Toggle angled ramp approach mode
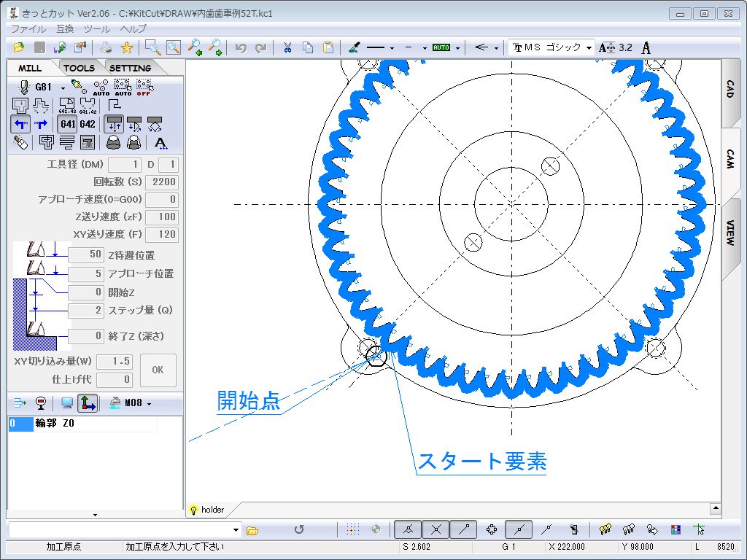This screenshot has width=747, height=560. pos(134,124)
